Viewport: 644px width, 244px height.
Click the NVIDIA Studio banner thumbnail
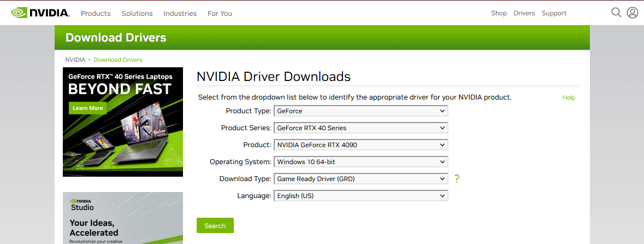point(123,218)
